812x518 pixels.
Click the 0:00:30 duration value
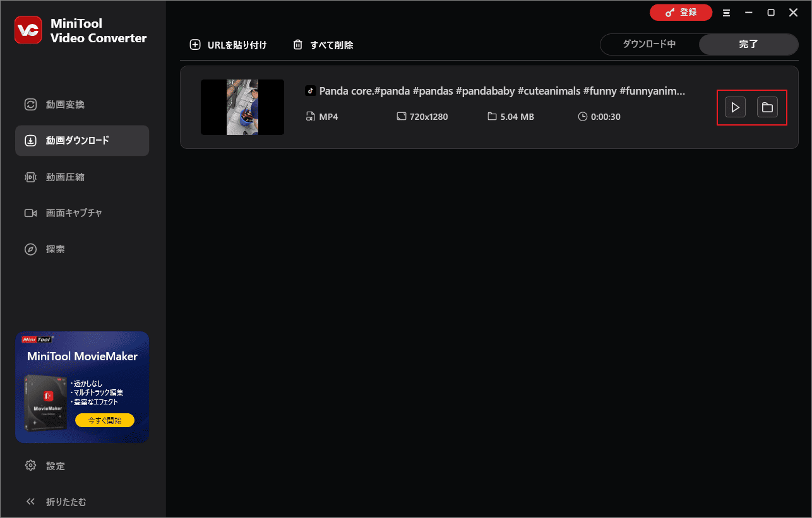pyautogui.click(x=606, y=117)
